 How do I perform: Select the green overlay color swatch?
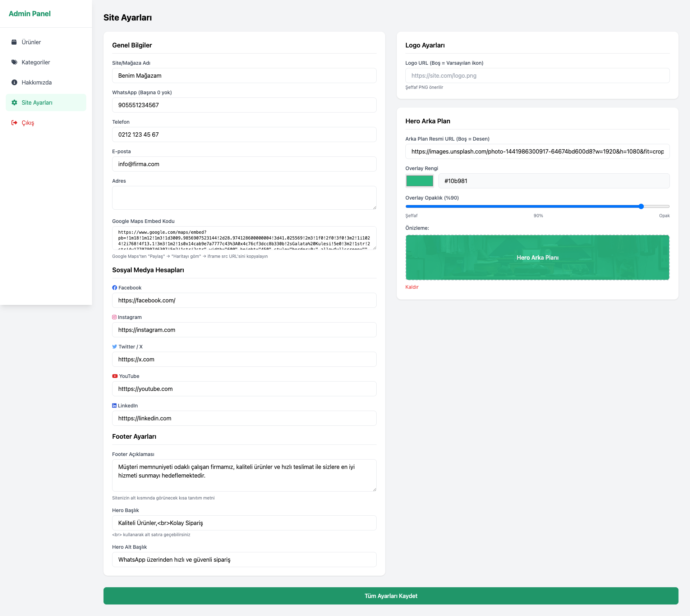(419, 181)
